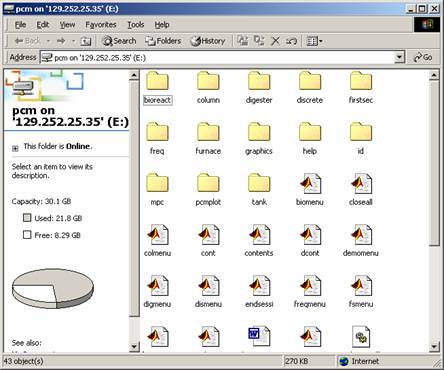
Task: Open the Back history dropdown arrow
Action: 48,41
